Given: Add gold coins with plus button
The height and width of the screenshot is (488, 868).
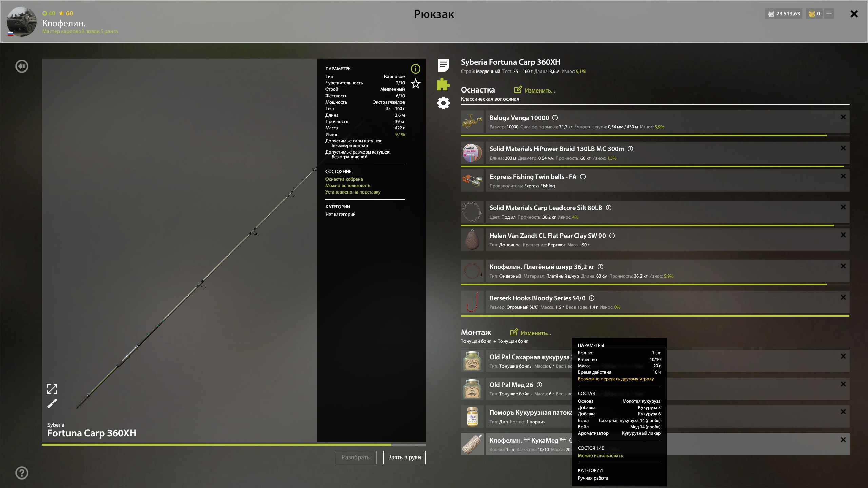Looking at the screenshot, I should coord(829,14).
